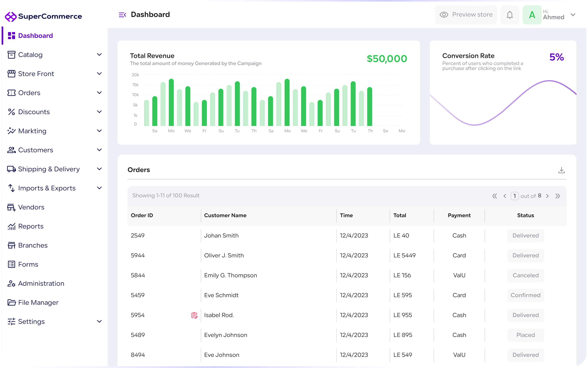Click the green avatar with letter A

tap(532, 15)
